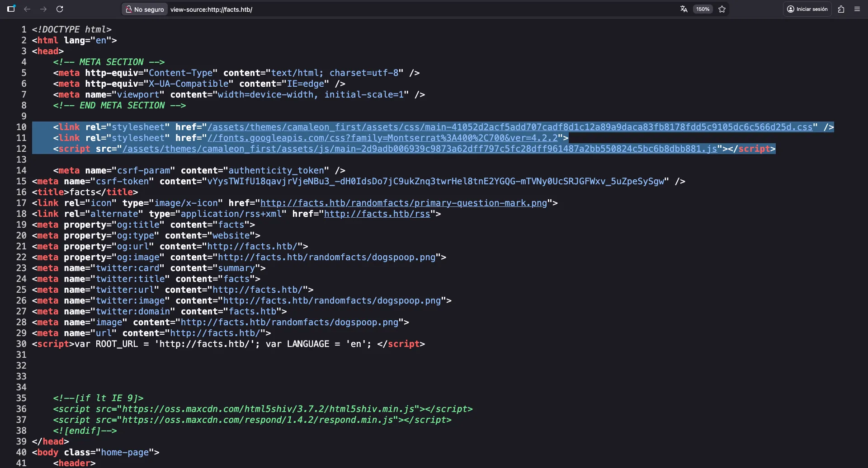Click the title text 'facts' on line 16

pos(82,192)
